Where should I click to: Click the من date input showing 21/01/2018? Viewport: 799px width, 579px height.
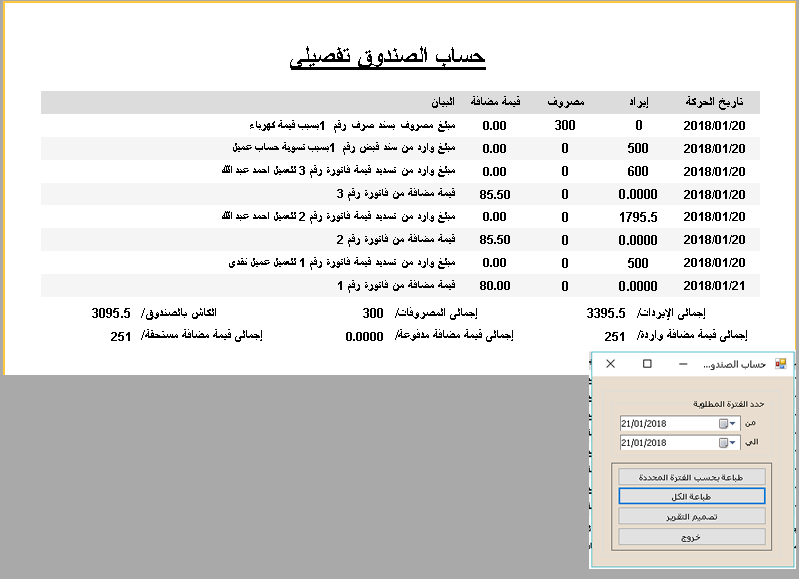click(x=680, y=424)
